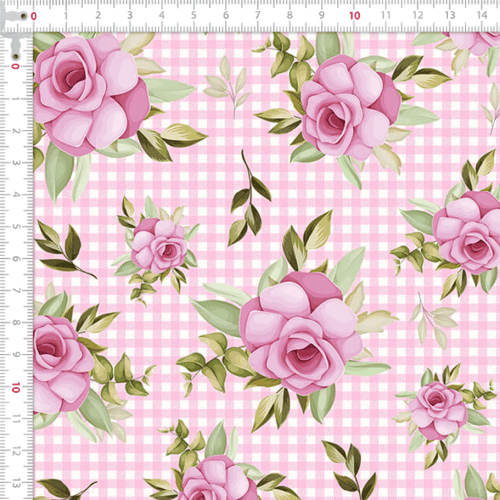This screenshot has height=500, width=500.
Task: Click the number 12 on the top ruler
Action: click(x=418, y=15)
